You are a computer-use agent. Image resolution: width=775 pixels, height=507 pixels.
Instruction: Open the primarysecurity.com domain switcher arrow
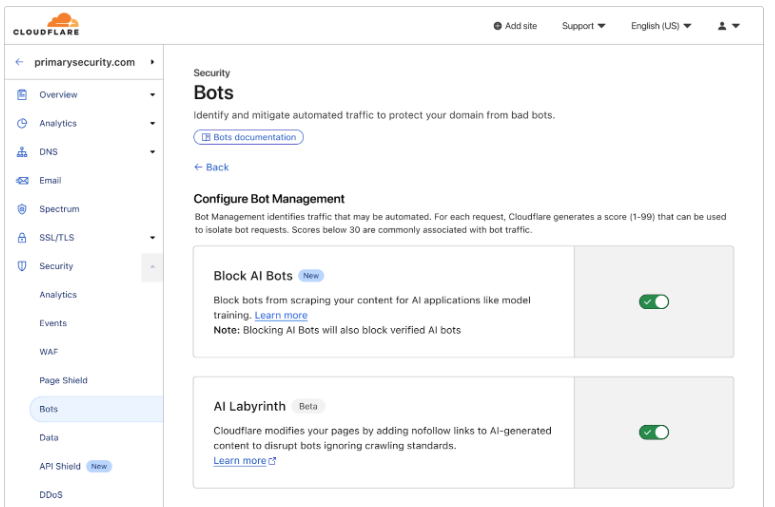pos(152,62)
